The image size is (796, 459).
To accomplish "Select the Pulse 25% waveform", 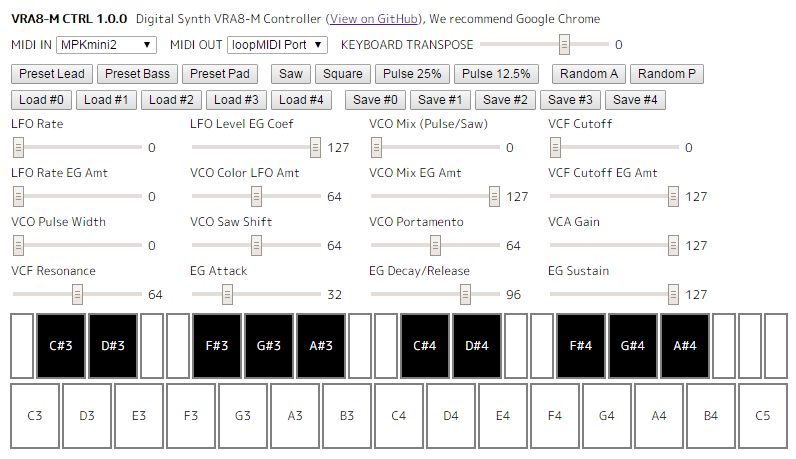I will click(x=411, y=74).
